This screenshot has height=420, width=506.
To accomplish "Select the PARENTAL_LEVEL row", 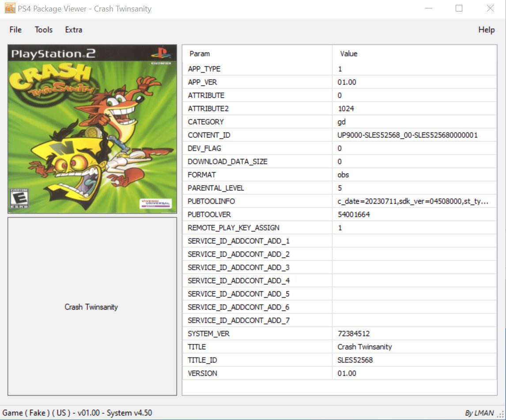I will click(x=215, y=188).
